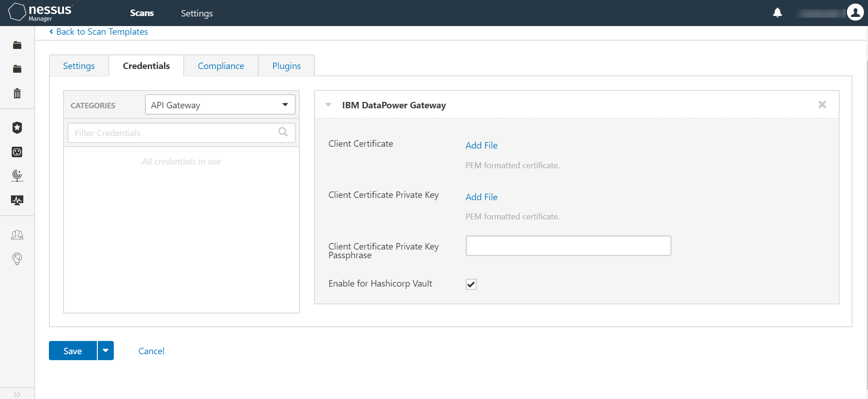Click the CATEGORIES label

pos(93,106)
